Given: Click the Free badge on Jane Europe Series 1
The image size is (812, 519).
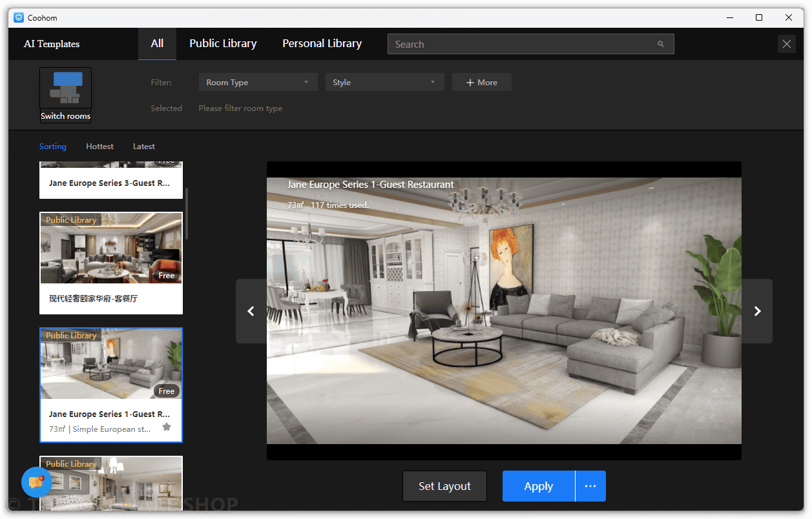Looking at the screenshot, I should [x=167, y=391].
